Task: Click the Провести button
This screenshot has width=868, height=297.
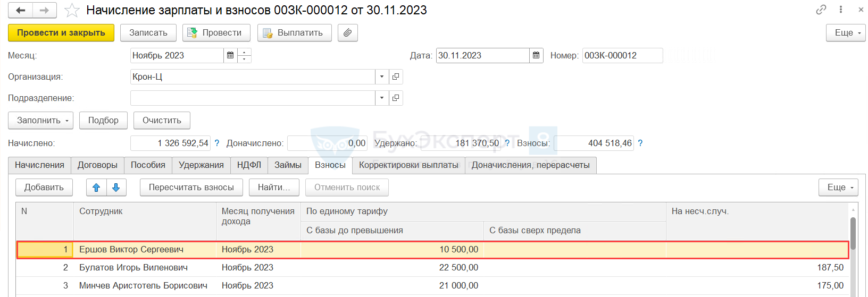Action: [217, 33]
